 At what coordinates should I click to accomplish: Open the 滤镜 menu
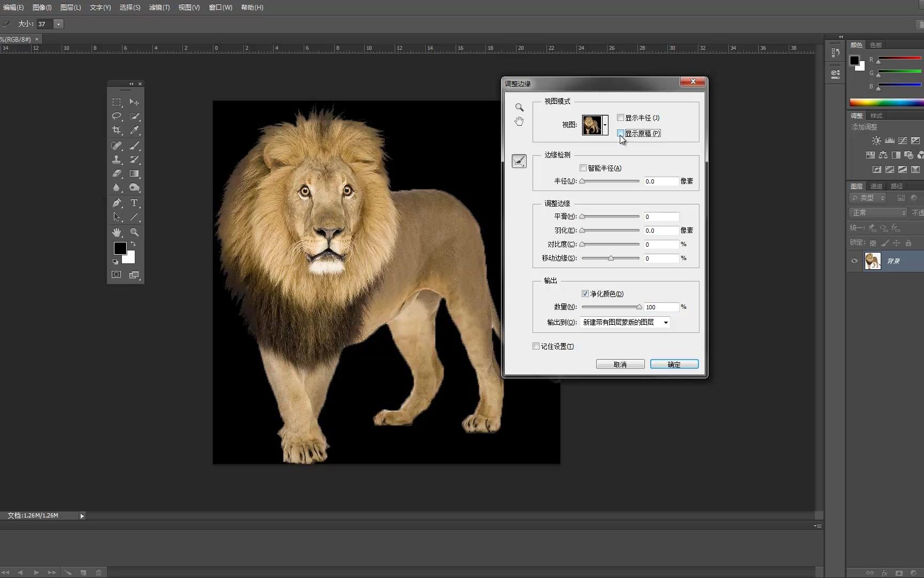(159, 7)
